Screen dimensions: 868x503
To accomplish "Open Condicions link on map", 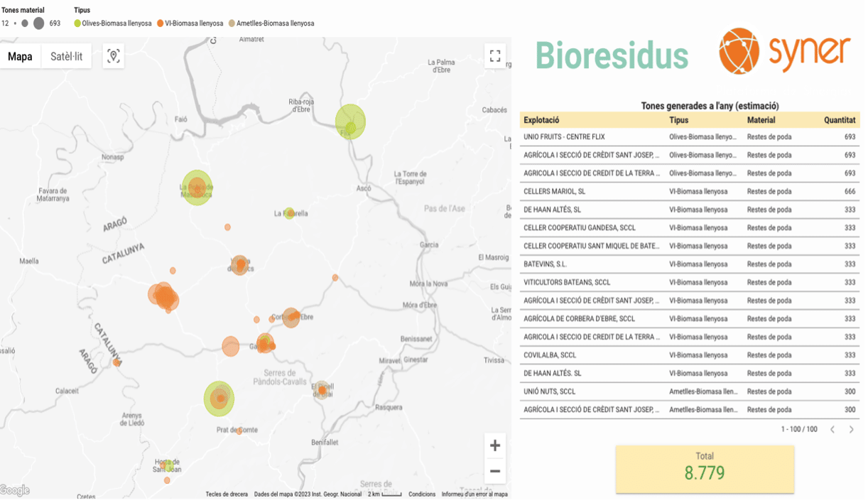I will pos(422,494).
